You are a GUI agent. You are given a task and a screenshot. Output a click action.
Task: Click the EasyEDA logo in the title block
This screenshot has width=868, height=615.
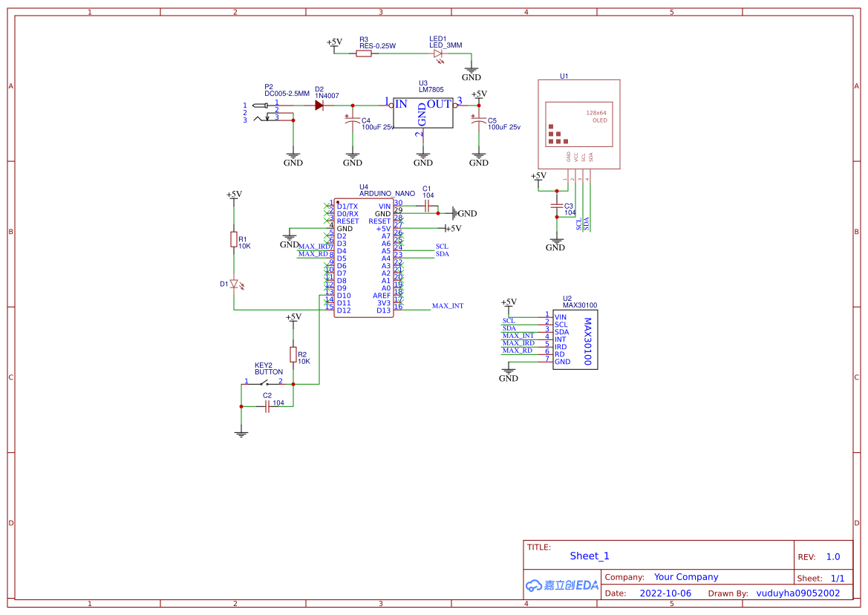(561, 585)
